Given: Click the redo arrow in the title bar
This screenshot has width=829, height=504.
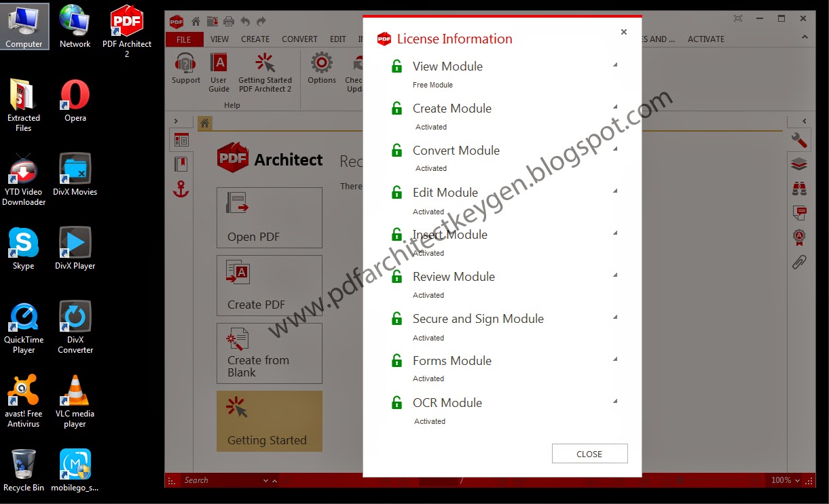Looking at the screenshot, I should (262, 21).
